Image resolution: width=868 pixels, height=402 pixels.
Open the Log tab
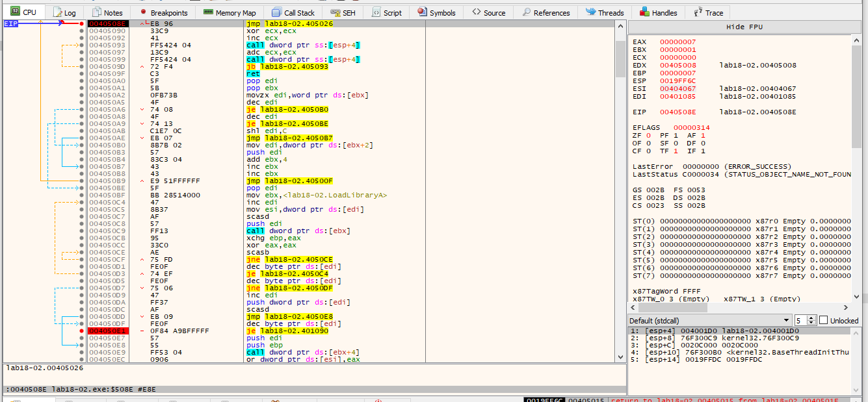[x=65, y=12]
